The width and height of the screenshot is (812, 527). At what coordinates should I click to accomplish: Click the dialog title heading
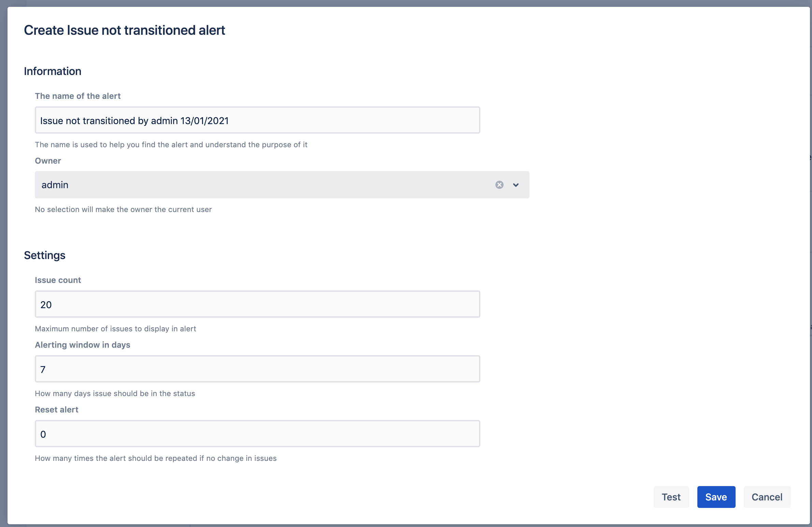pyautogui.click(x=124, y=30)
